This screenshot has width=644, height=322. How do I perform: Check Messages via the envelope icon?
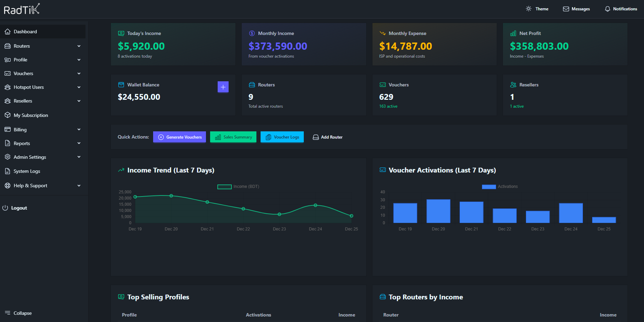[x=565, y=9]
